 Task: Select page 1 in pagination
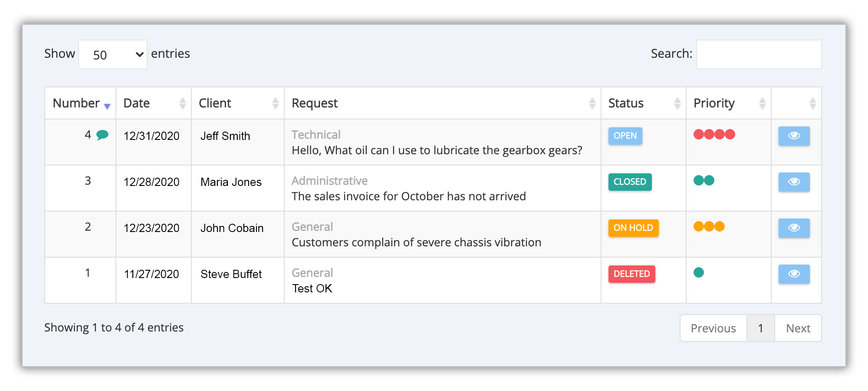(761, 328)
